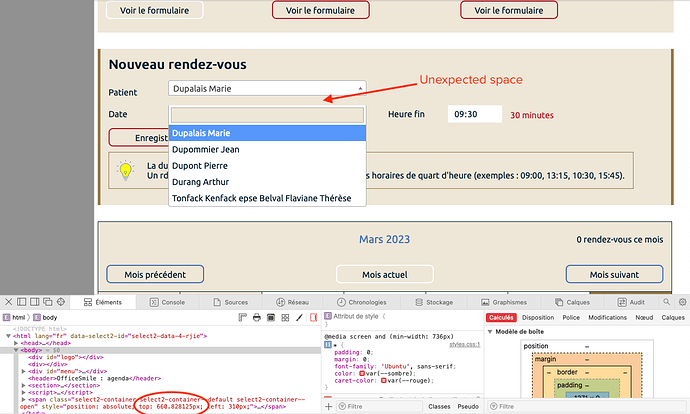This screenshot has height=414, width=690.
Task: Select the header OfficeSmile agenda DOM row
Action: coord(95,378)
